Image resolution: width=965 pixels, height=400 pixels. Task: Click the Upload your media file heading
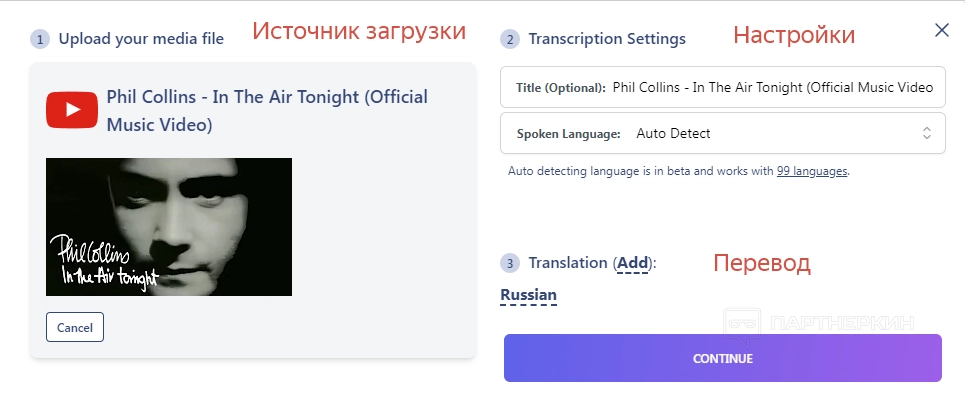[141, 39]
